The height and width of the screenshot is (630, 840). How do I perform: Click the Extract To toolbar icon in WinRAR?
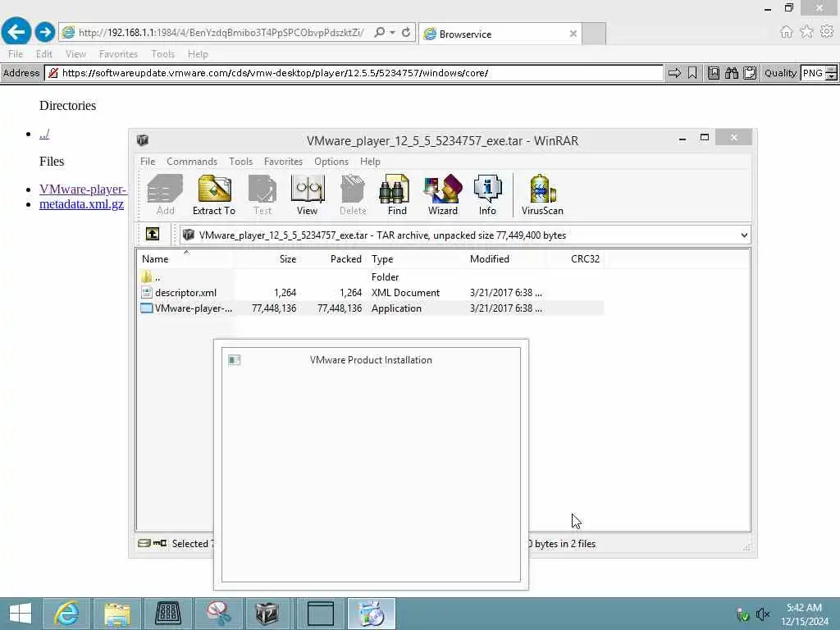pos(214,194)
